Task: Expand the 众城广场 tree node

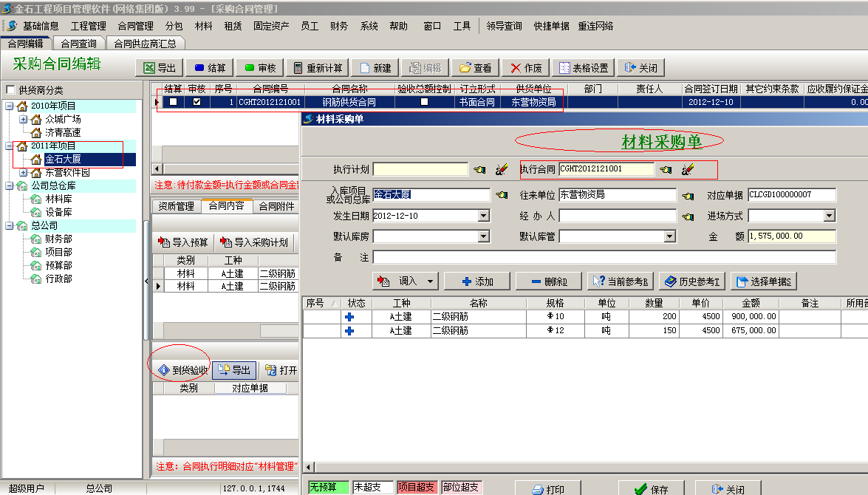Action: [23, 119]
